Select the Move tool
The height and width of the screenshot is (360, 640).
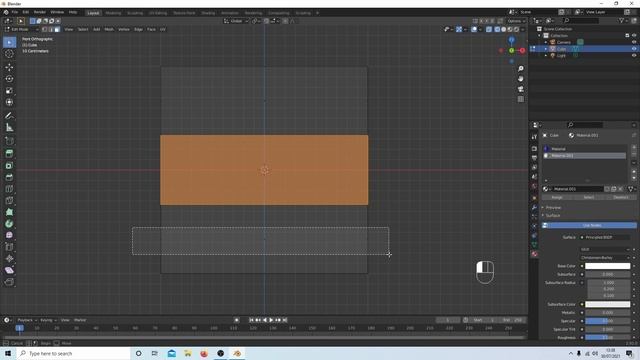click(x=9, y=67)
